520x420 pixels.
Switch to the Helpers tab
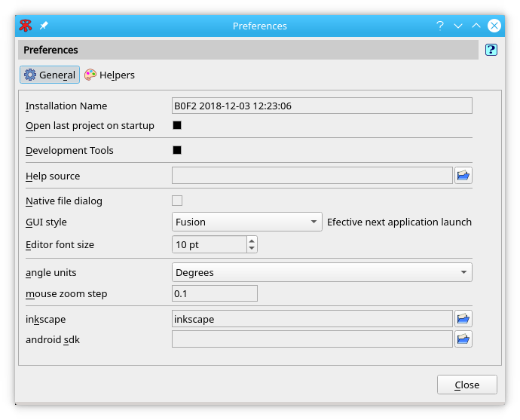[x=109, y=75]
